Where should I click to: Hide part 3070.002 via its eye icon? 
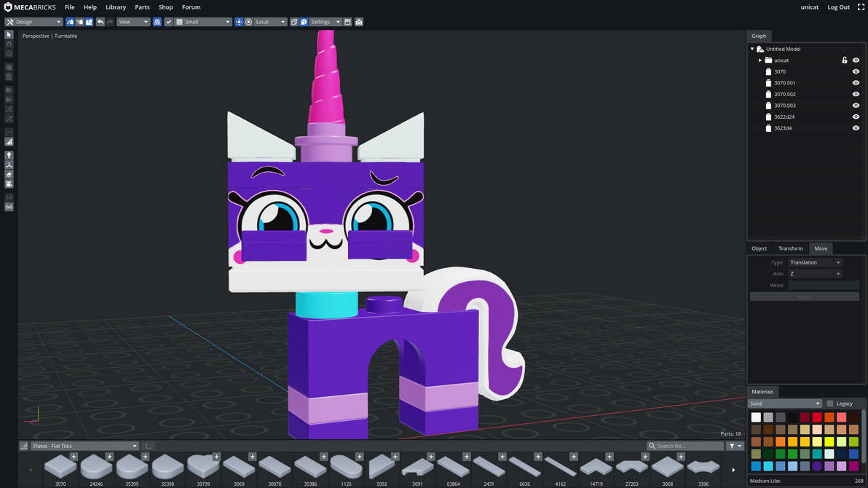[x=856, y=94]
